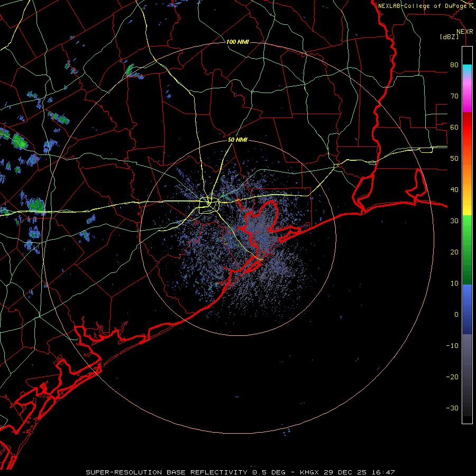The height and width of the screenshot is (476, 476).
Task: Click the green segment of reflectivity color bar
Action: (467, 250)
